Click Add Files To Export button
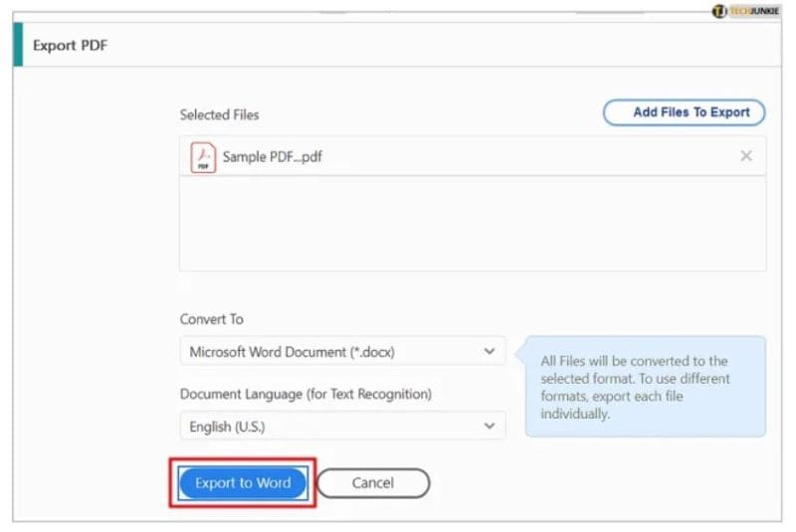The height and width of the screenshot is (532, 796). 684,112
